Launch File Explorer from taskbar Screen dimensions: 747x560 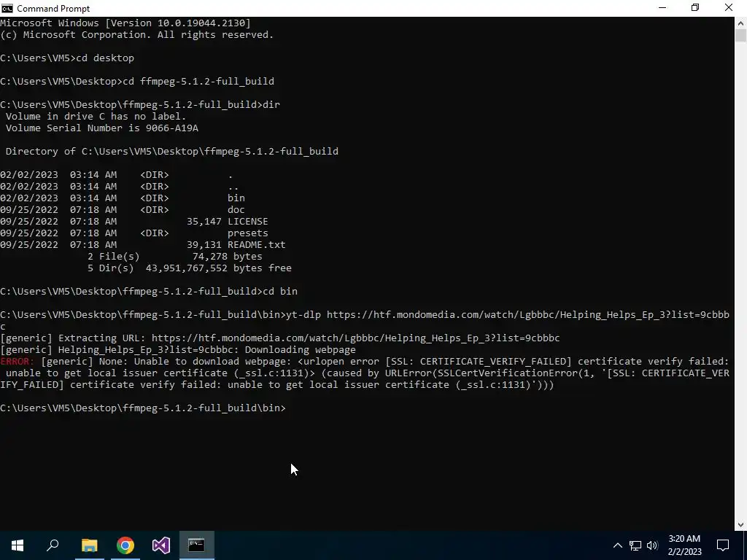[89, 545]
